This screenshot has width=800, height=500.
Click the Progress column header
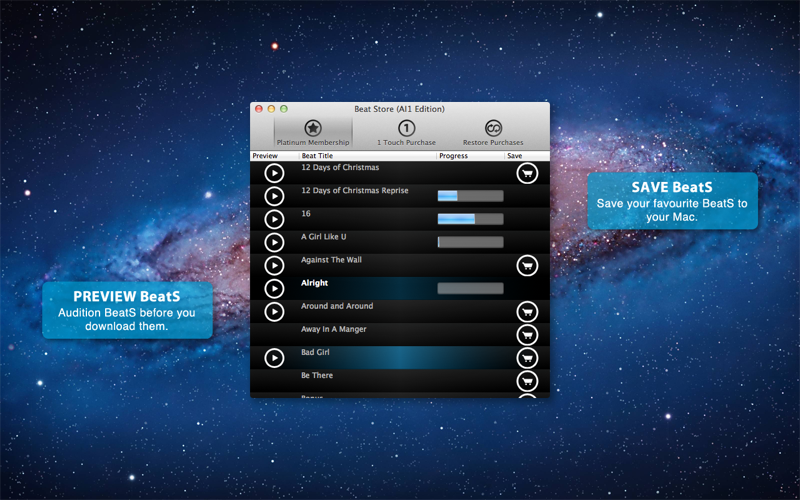(x=470, y=156)
